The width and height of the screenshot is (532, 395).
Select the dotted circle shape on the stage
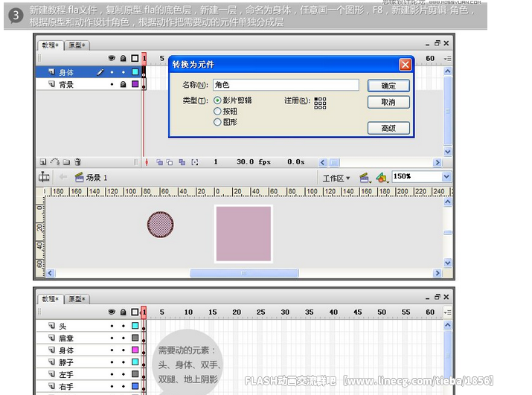pos(161,225)
